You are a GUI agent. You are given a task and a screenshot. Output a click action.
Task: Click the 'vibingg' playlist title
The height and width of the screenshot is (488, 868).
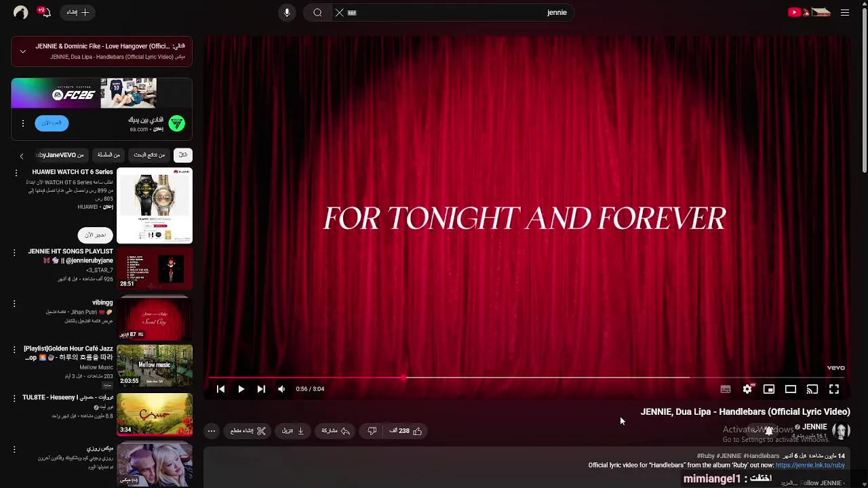(102, 302)
